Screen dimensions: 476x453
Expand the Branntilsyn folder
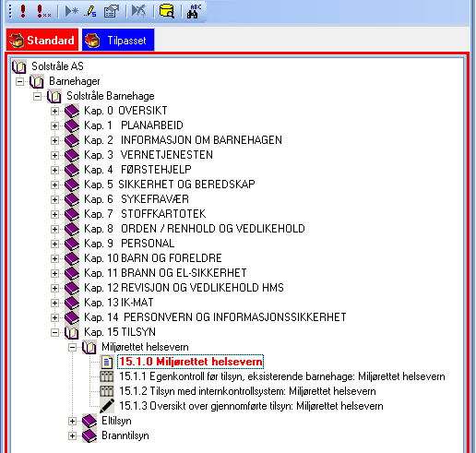[x=72, y=435]
